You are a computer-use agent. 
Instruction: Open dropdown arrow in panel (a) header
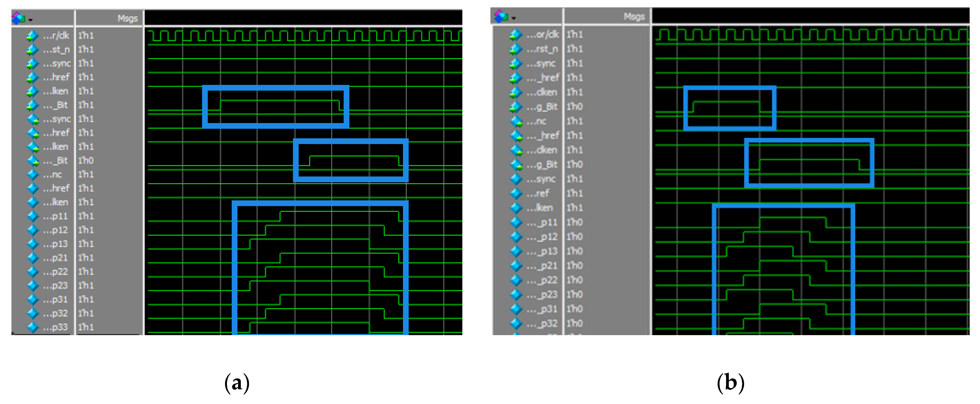(x=31, y=20)
